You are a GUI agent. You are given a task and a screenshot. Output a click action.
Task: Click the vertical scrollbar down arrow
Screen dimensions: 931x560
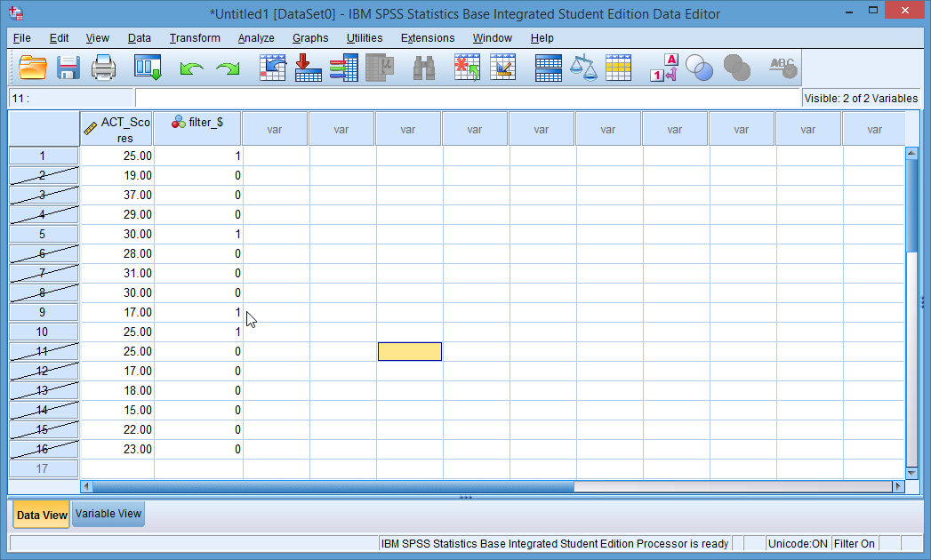click(x=911, y=473)
